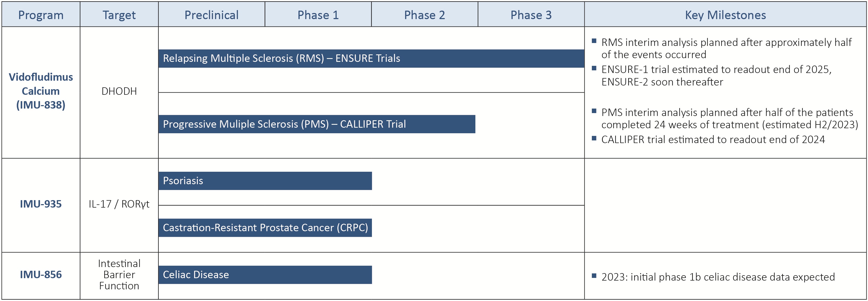Click the IL-17 / RORγt target cell
Screen dimensions: 868x301
(x=119, y=204)
